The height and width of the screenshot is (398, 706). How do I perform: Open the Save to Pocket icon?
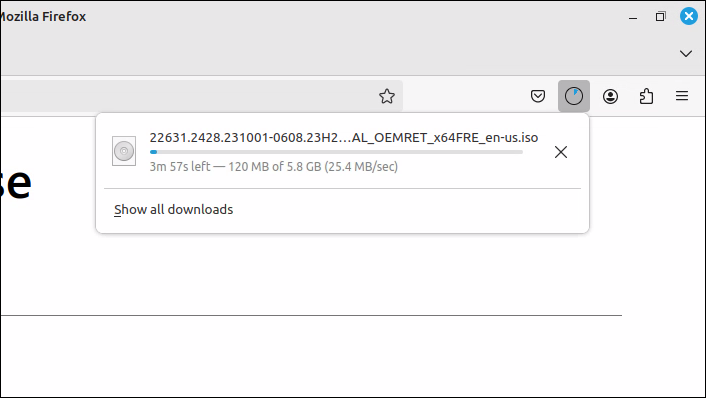point(538,96)
